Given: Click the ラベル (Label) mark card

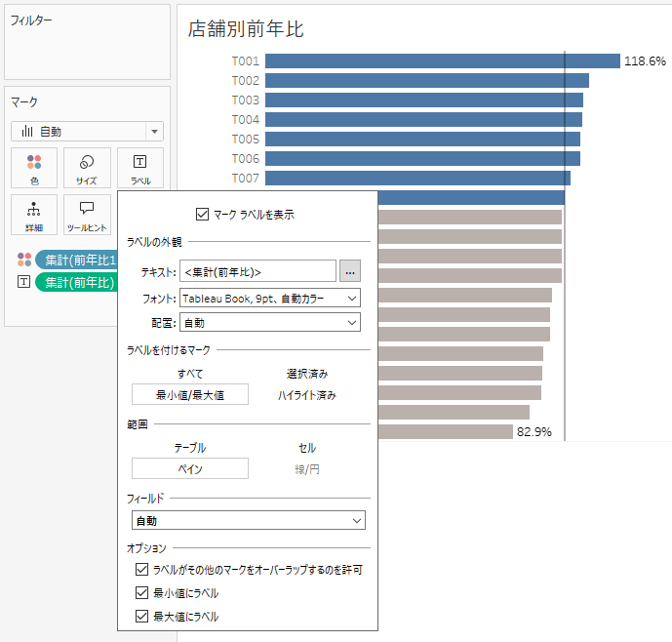Looking at the screenshot, I should [x=140, y=168].
